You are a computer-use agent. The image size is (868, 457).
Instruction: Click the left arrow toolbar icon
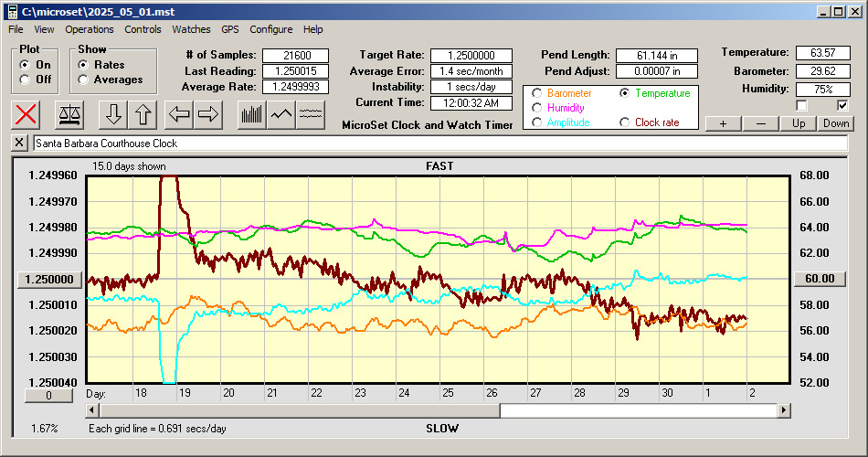(178, 114)
